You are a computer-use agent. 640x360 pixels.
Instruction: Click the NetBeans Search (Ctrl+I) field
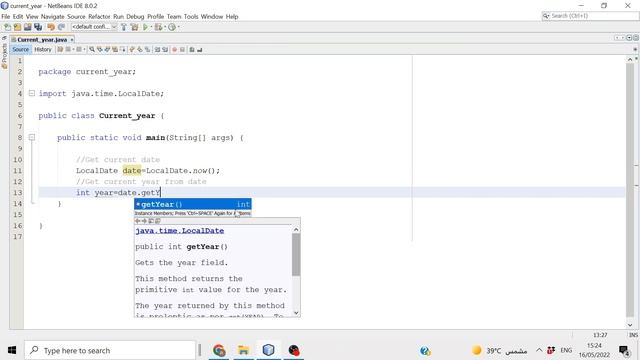pos(590,16)
